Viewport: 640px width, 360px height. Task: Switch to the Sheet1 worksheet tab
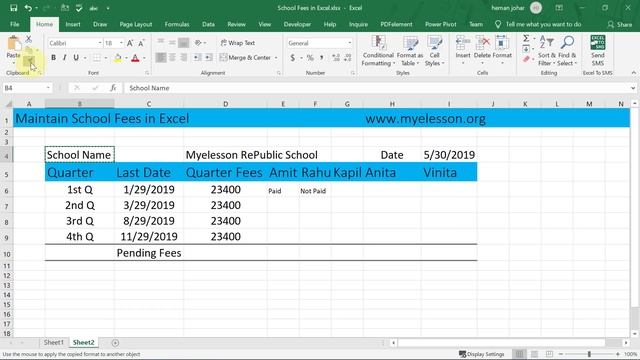click(x=53, y=342)
